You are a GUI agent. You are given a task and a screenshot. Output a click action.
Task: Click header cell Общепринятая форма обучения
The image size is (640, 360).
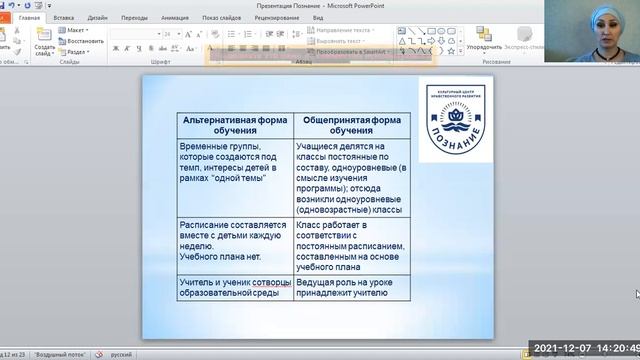pos(352,125)
